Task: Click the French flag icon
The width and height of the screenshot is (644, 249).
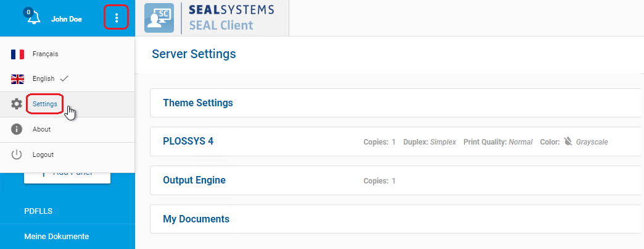Action: point(17,54)
